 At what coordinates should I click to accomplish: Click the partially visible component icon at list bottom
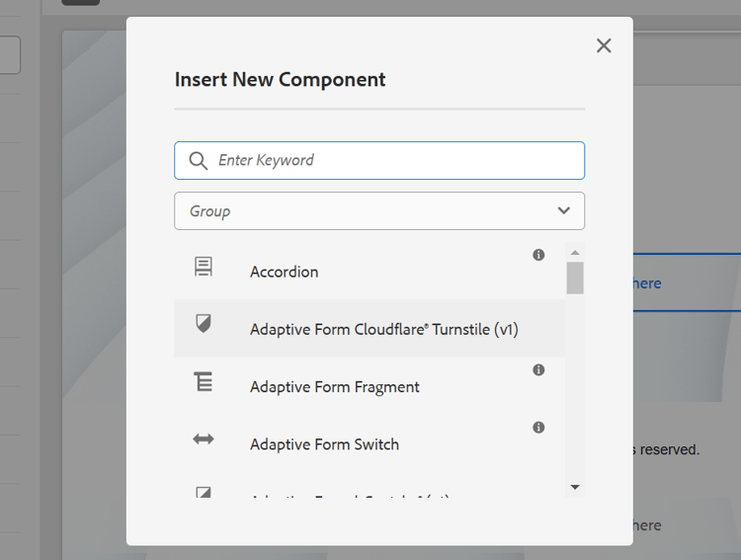point(204,492)
